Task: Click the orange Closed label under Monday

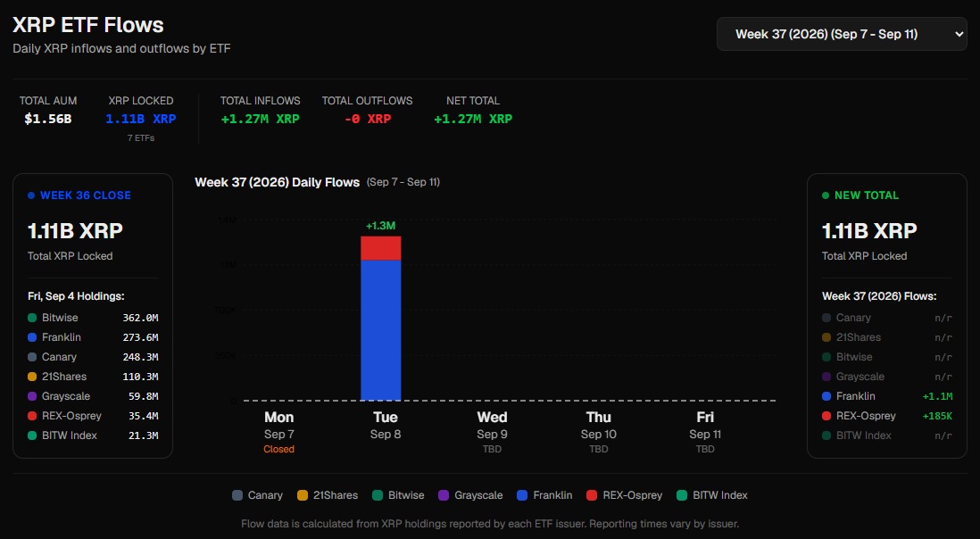Action: click(278, 449)
